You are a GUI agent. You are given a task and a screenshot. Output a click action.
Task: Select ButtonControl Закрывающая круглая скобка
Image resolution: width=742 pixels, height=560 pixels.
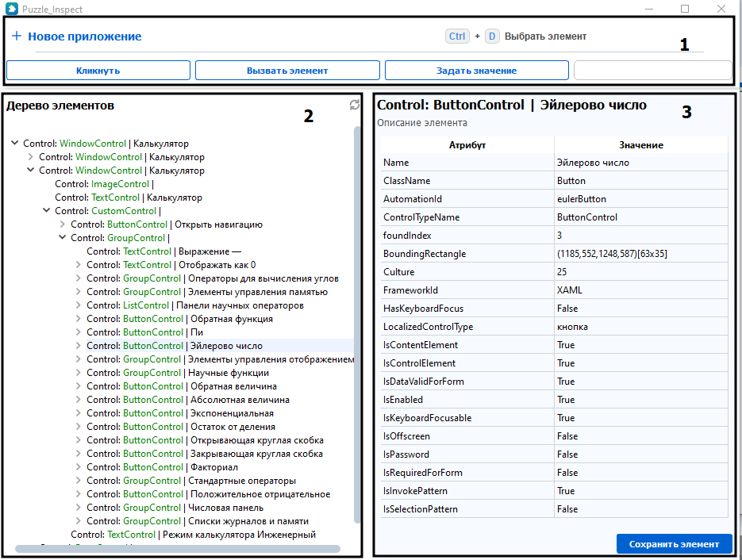(205, 454)
